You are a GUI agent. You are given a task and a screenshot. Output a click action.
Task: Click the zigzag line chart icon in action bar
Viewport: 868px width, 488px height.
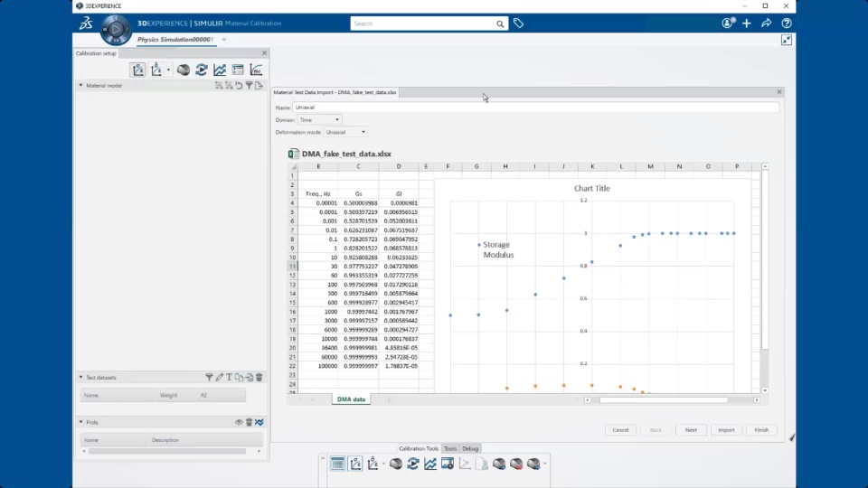click(430, 464)
